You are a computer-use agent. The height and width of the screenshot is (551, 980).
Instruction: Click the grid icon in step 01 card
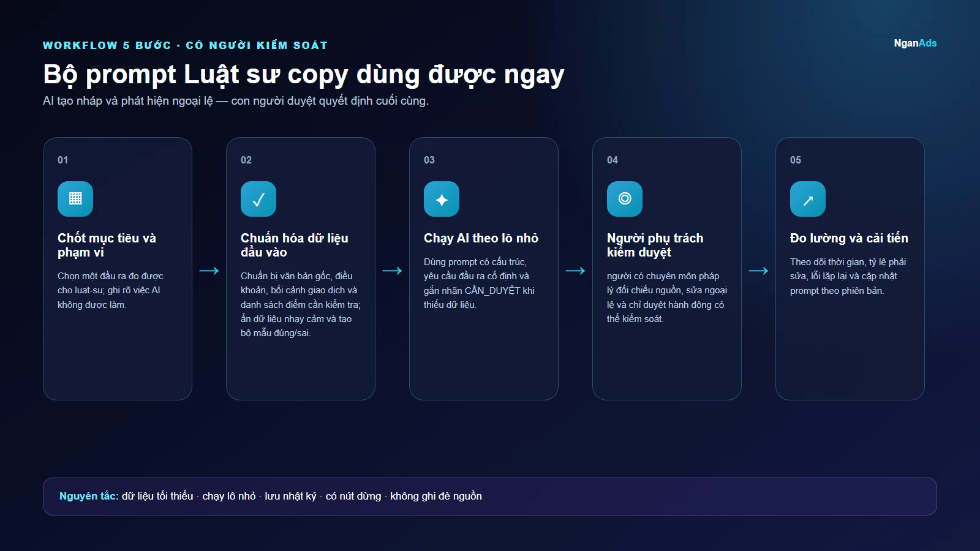(75, 199)
